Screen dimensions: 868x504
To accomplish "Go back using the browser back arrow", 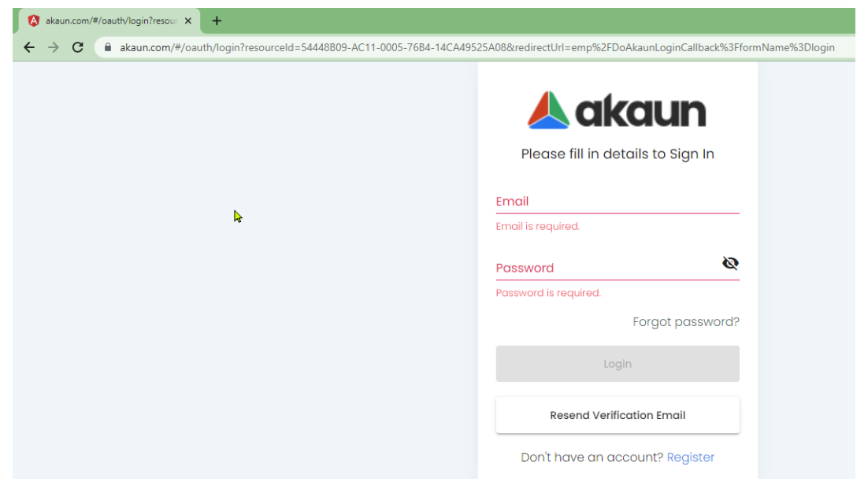I will pyautogui.click(x=29, y=47).
